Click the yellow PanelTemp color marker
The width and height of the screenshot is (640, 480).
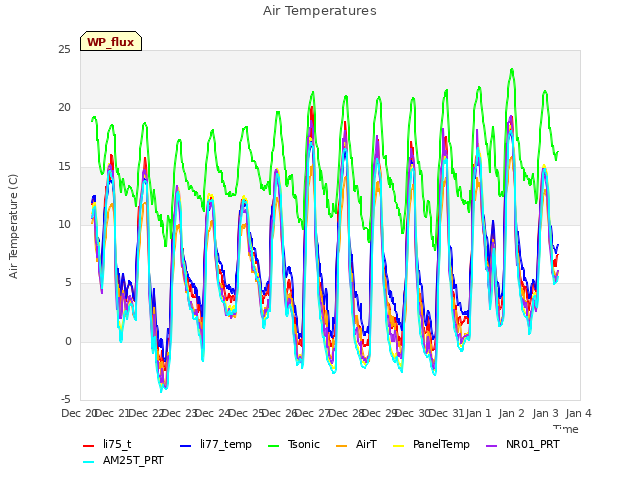(398, 446)
